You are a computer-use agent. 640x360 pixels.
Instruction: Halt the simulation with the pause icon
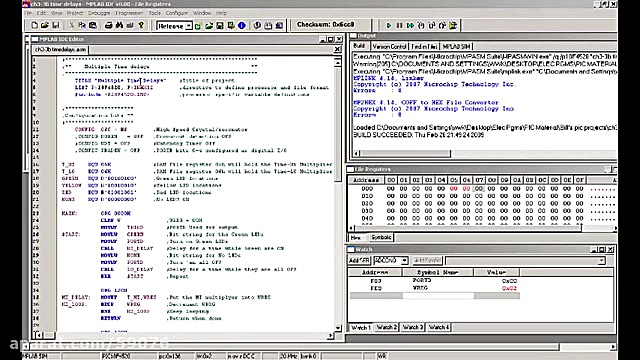click(399, 25)
